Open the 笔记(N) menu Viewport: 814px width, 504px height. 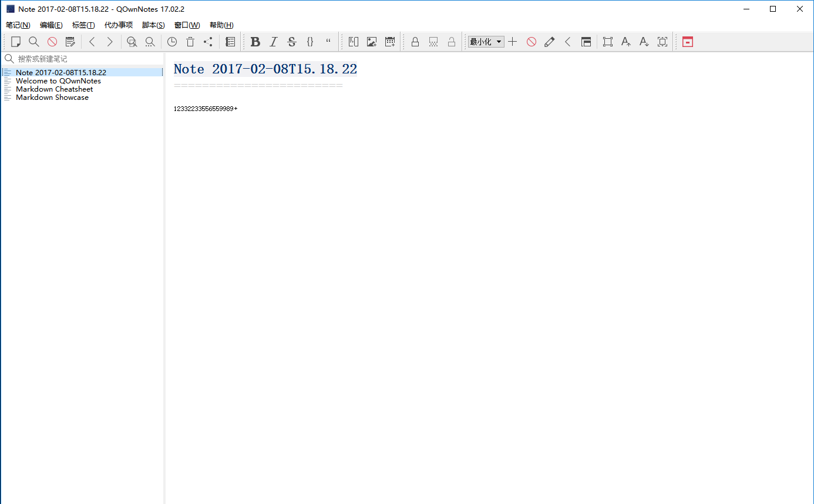pyautogui.click(x=18, y=25)
